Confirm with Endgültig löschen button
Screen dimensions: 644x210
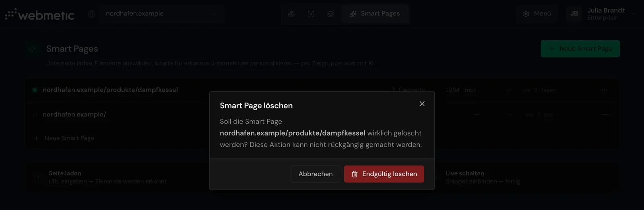tap(384, 174)
